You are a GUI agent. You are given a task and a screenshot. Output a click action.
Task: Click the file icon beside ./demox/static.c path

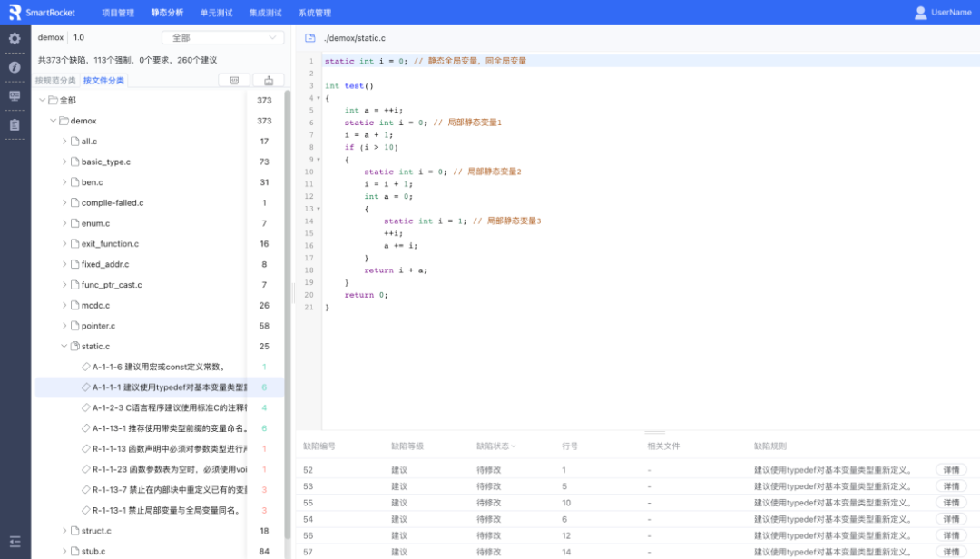pos(310,38)
